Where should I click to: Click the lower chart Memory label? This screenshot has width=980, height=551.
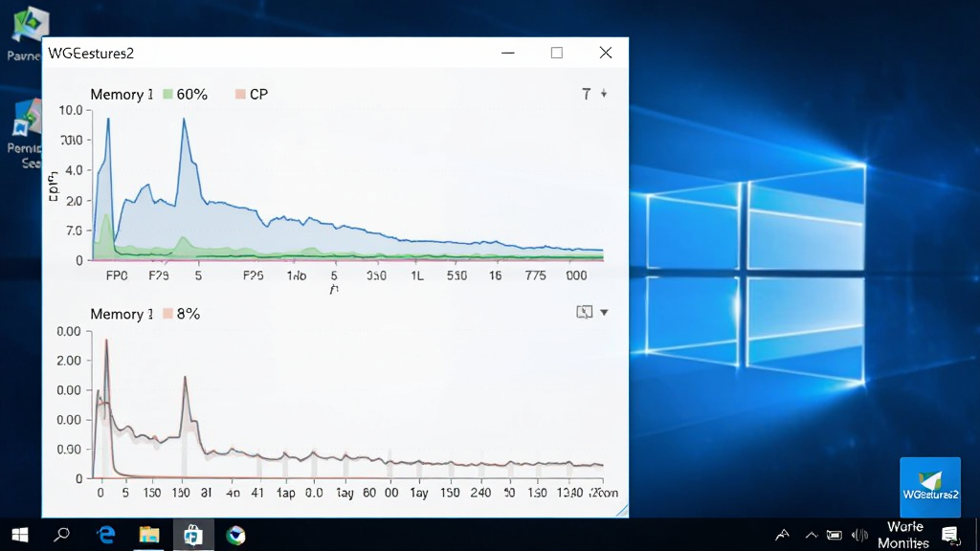(x=122, y=314)
